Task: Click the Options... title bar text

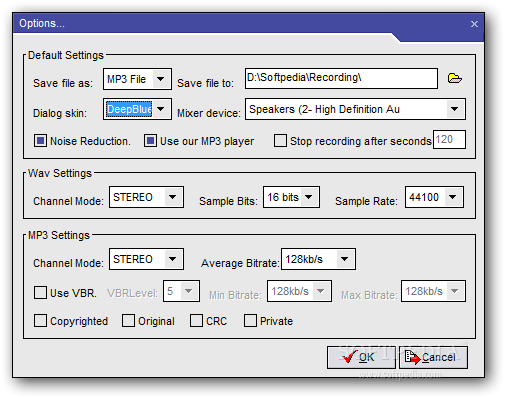Action: [x=42, y=23]
